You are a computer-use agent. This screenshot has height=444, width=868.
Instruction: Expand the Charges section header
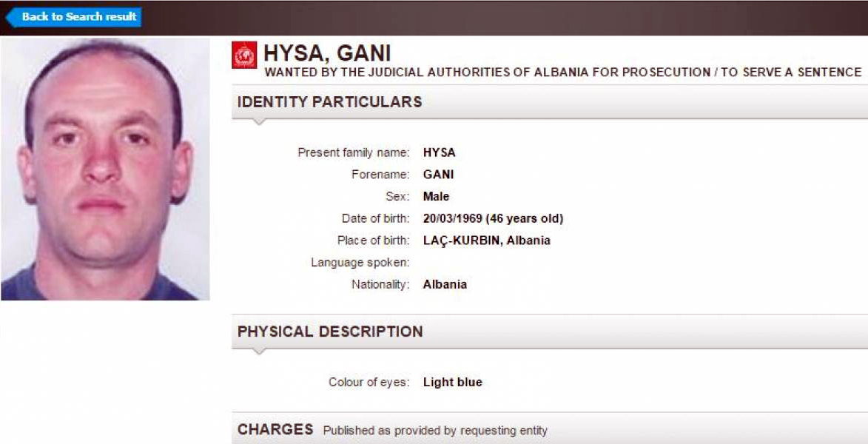(275, 430)
